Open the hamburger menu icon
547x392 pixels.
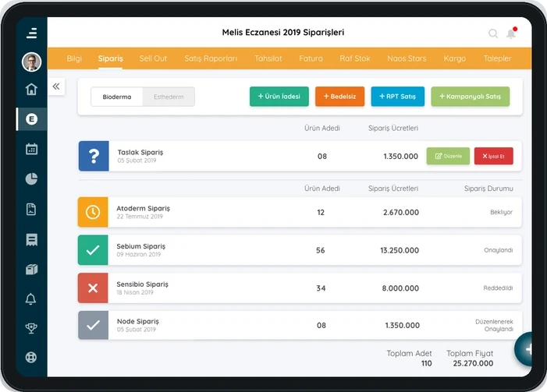[31, 33]
